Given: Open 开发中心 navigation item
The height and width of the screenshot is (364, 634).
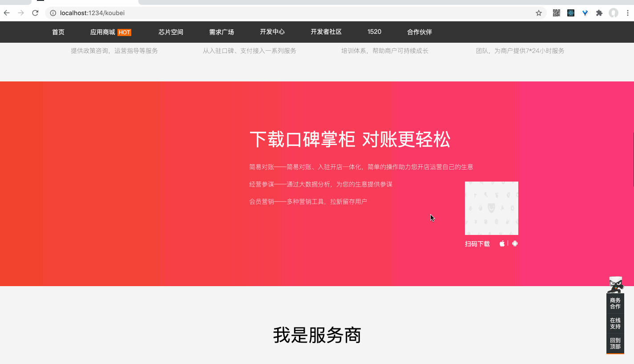Looking at the screenshot, I should coord(272,32).
